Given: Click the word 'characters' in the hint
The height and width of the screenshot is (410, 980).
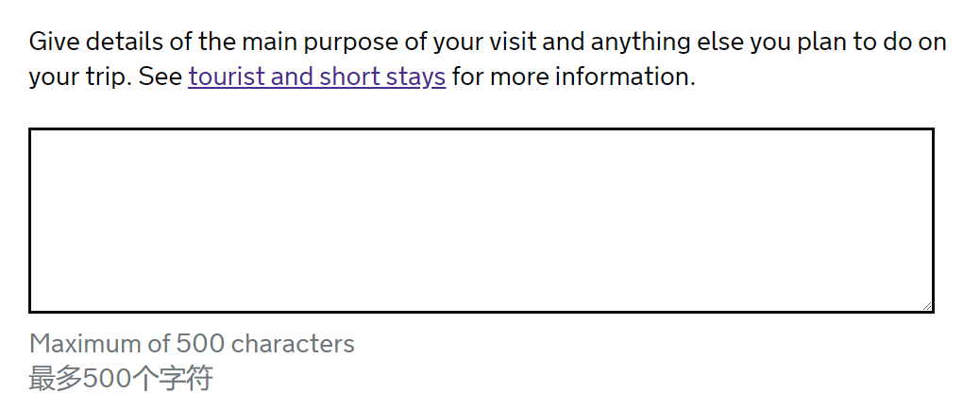Looking at the screenshot, I should [293, 344].
